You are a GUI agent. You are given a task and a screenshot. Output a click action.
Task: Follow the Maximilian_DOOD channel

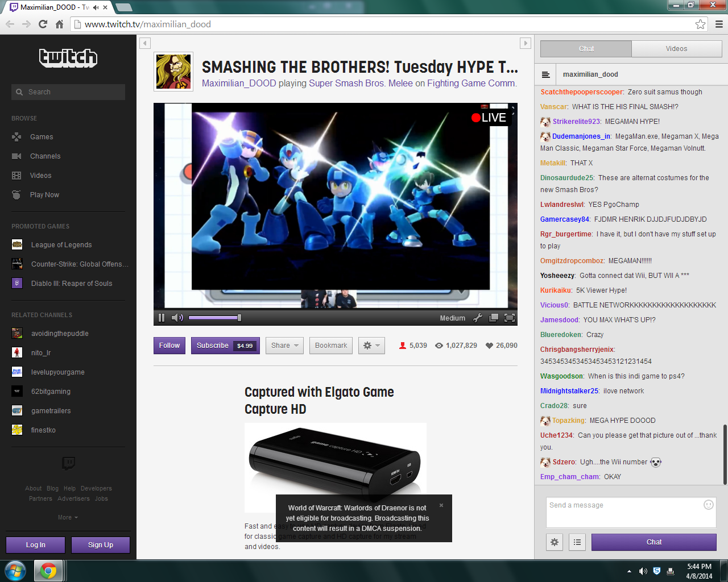click(x=169, y=346)
